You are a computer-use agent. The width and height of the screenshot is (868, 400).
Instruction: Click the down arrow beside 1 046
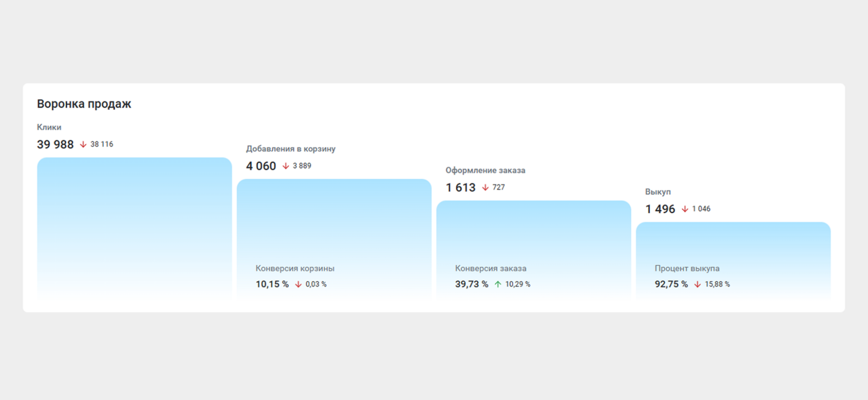coord(685,209)
